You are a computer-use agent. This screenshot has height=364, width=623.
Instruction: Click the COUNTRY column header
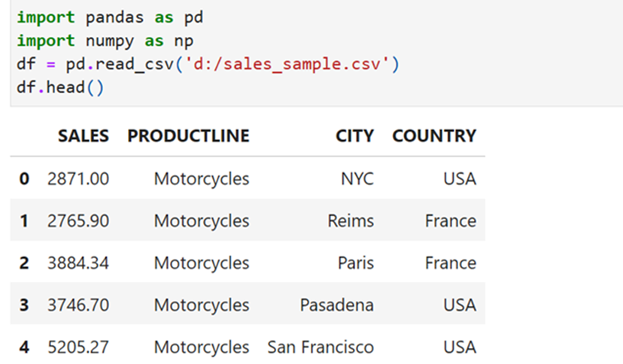pyautogui.click(x=434, y=136)
